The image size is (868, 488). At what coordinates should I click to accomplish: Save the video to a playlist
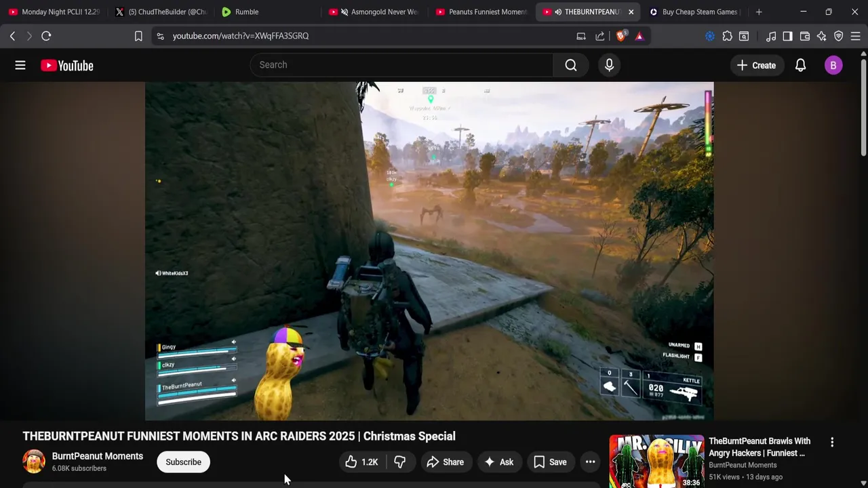coord(550,462)
